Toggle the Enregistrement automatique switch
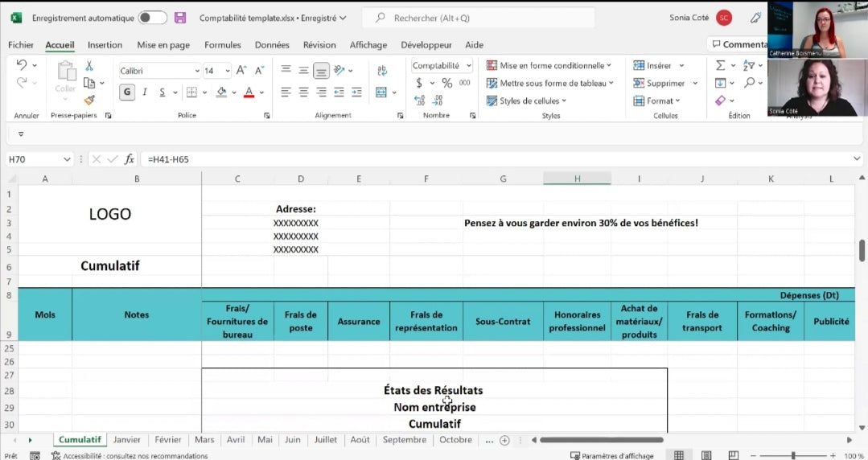868x460 pixels. [x=152, y=18]
